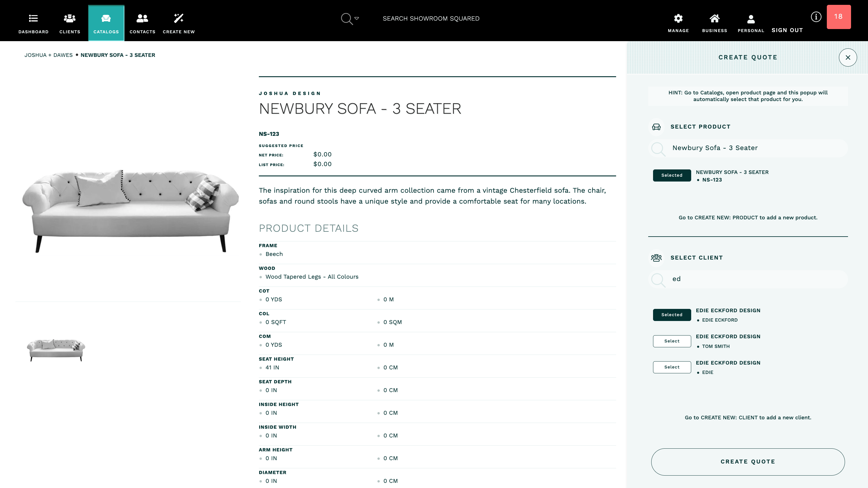Expand the search filter dropdown arrow
868x488 pixels.
pyautogui.click(x=357, y=18)
